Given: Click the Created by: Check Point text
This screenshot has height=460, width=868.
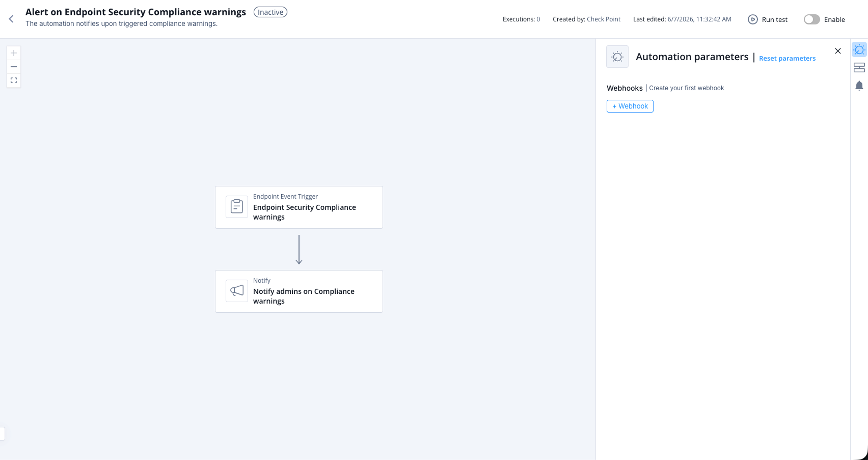Looking at the screenshot, I should click(x=586, y=19).
